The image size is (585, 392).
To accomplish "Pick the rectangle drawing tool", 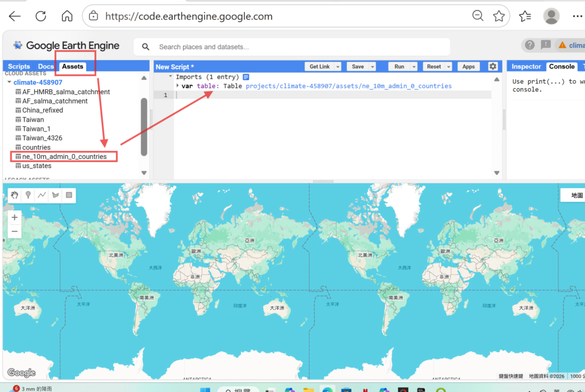I will point(69,195).
